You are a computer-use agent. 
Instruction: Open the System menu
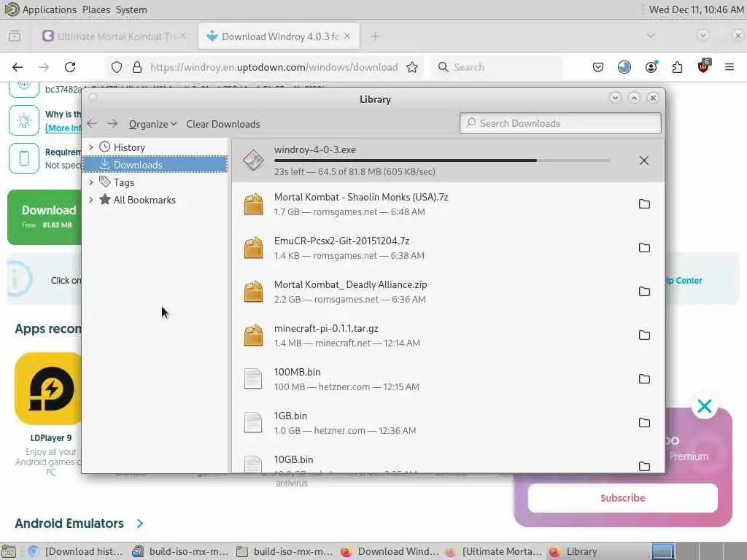pyautogui.click(x=131, y=9)
